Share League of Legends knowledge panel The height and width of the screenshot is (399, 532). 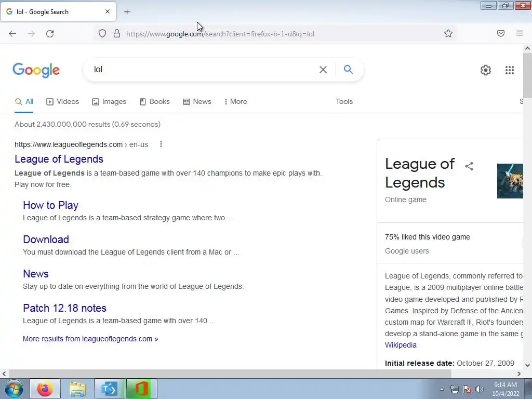click(469, 166)
